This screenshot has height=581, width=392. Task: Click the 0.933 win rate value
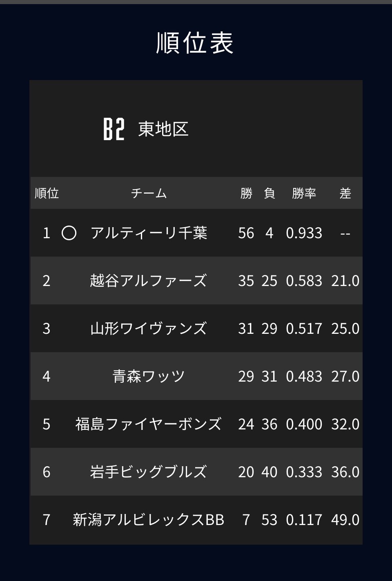coord(304,233)
